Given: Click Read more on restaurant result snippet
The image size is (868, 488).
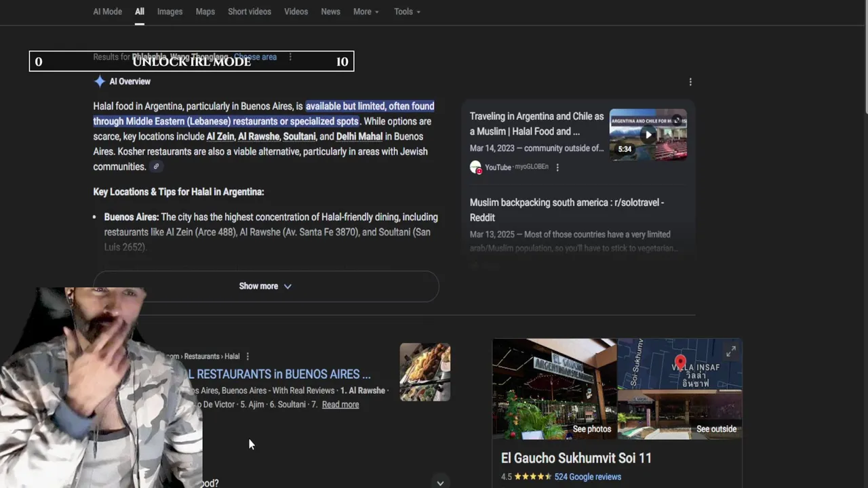Looking at the screenshot, I should click(340, 405).
